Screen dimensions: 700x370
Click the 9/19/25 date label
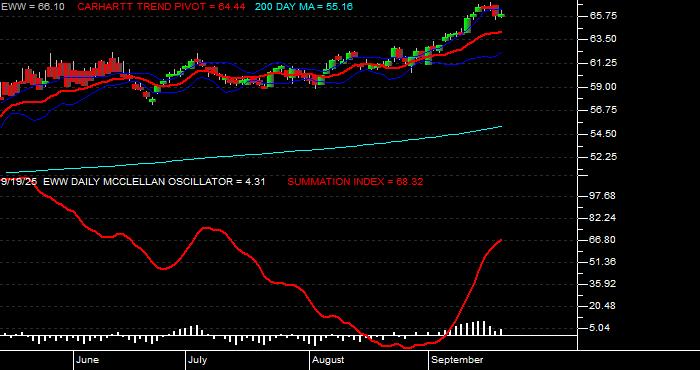click(20, 182)
